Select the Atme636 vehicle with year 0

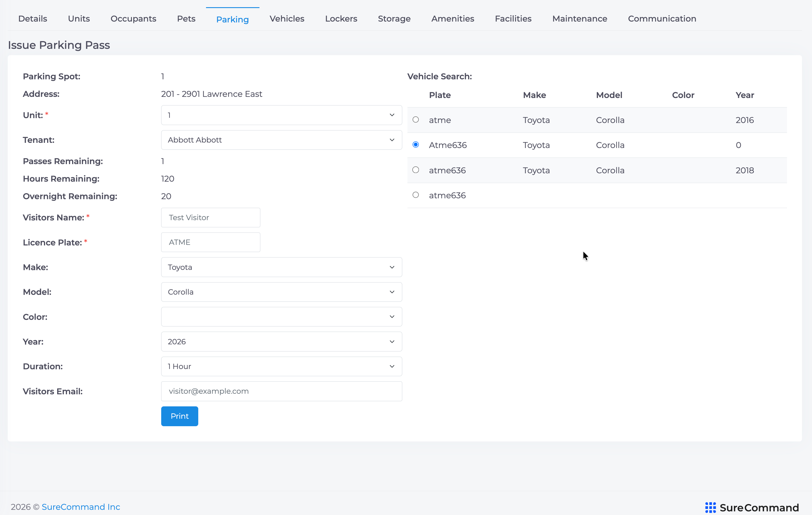coord(415,145)
